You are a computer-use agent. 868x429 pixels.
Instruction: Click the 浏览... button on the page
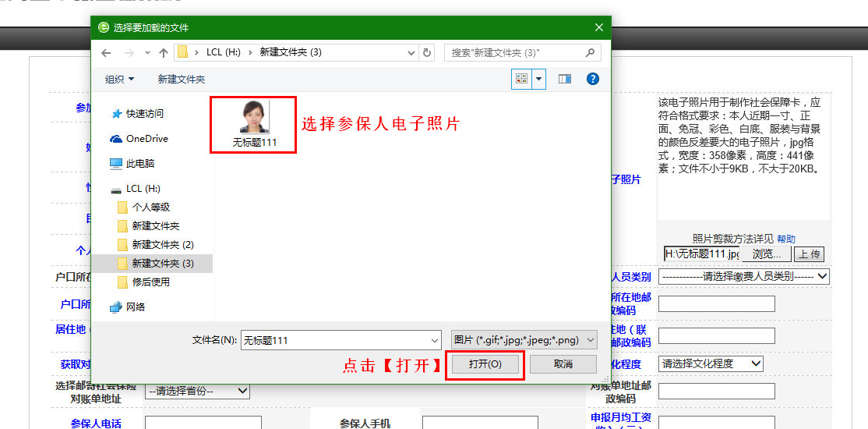766,253
